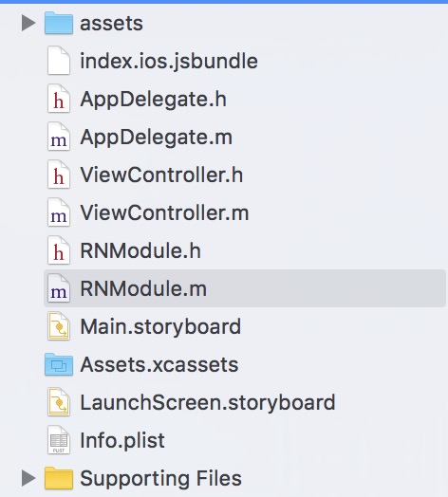Select the Assets.xcassets name

[x=159, y=364]
